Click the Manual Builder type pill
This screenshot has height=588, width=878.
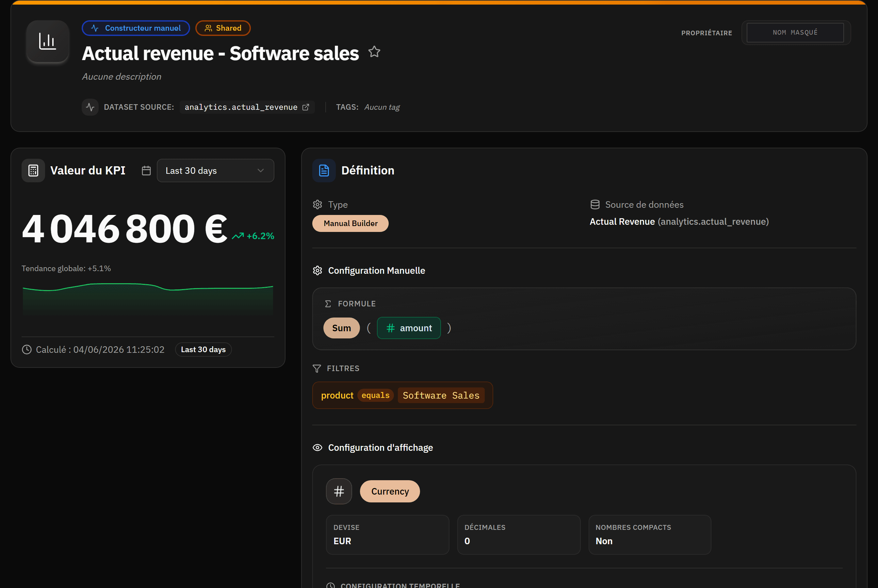pyautogui.click(x=350, y=223)
